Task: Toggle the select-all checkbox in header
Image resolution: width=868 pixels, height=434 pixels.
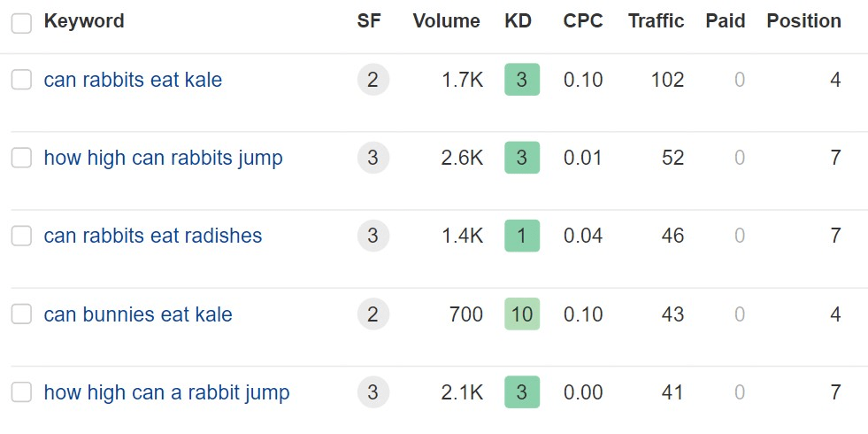Action: point(21,22)
